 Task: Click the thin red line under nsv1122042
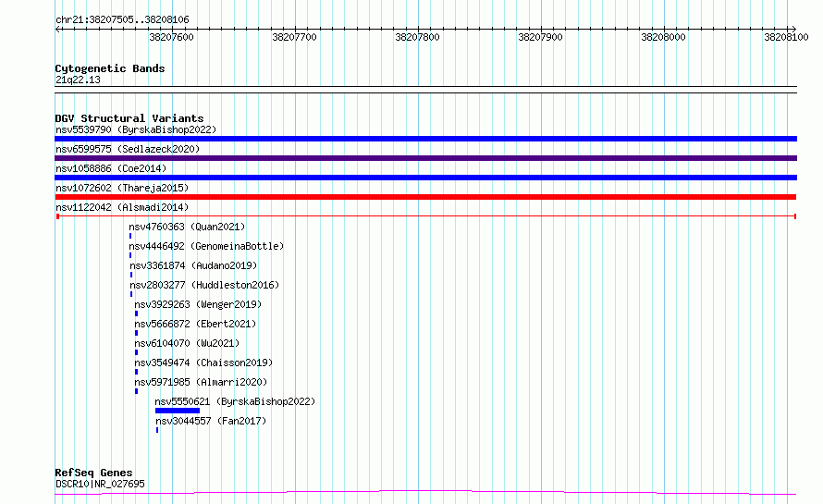426,216
